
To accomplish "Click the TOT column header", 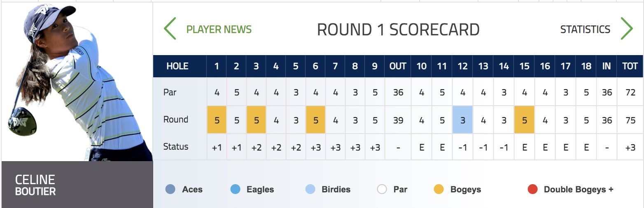I will click(x=630, y=66).
